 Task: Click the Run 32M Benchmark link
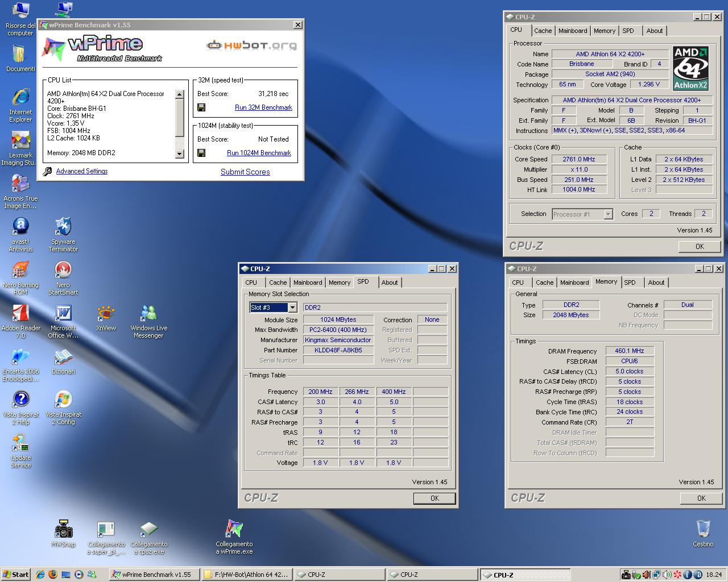pos(263,107)
